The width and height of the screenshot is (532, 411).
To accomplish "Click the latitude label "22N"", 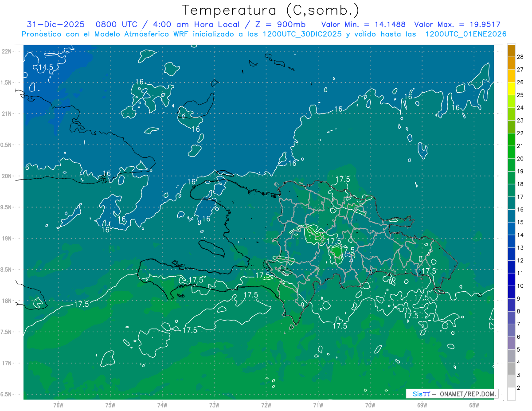I will (7, 51).
